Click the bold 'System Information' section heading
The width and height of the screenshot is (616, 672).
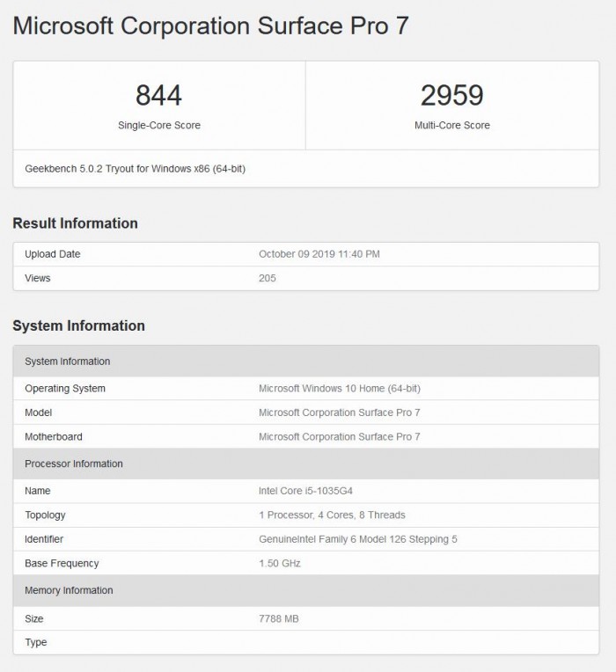(x=79, y=325)
